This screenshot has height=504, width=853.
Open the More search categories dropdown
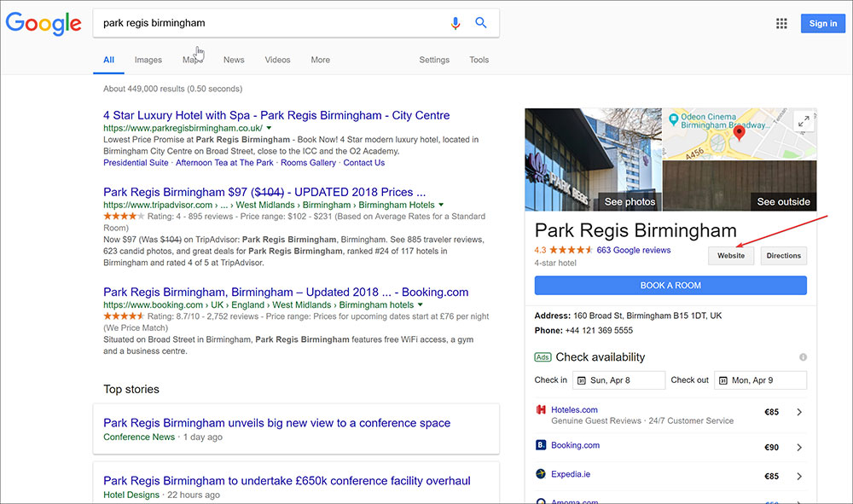pos(320,60)
